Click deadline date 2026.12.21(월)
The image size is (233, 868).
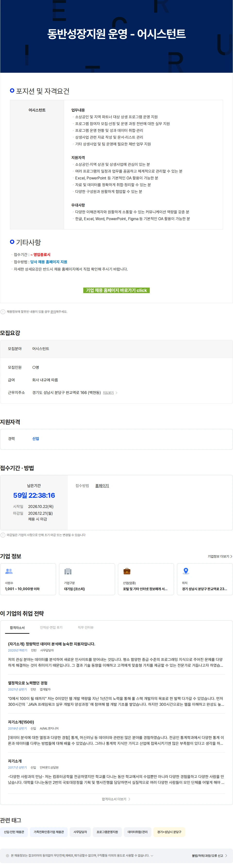point(41,513)
